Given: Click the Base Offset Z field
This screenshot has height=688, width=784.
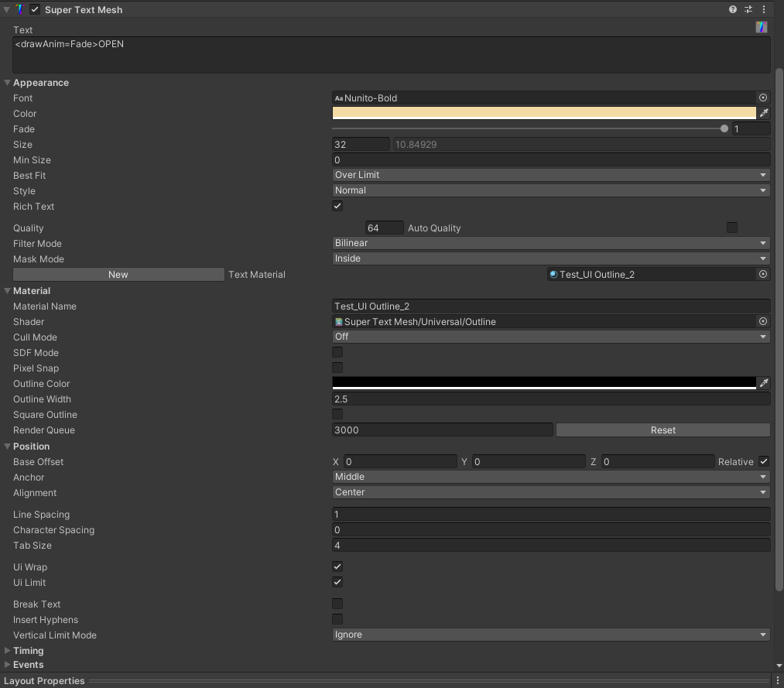Looking at the screenshot, I should click(658, 461).
